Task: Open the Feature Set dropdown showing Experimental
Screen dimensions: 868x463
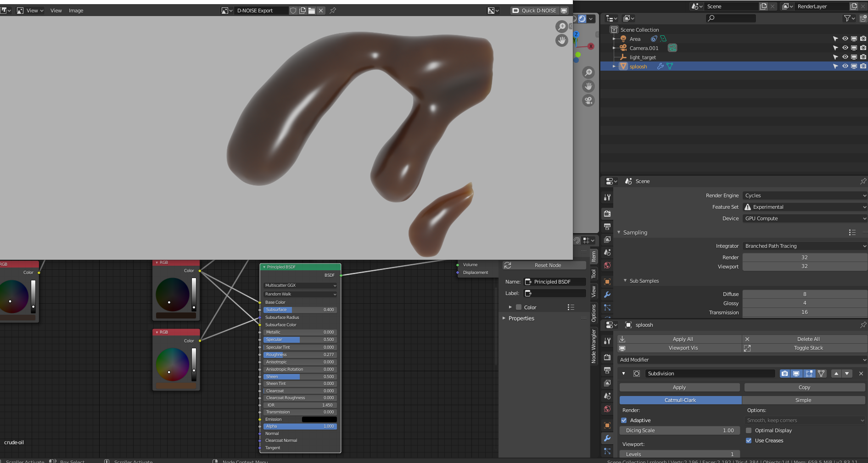Action: click(x=805, y=207)
